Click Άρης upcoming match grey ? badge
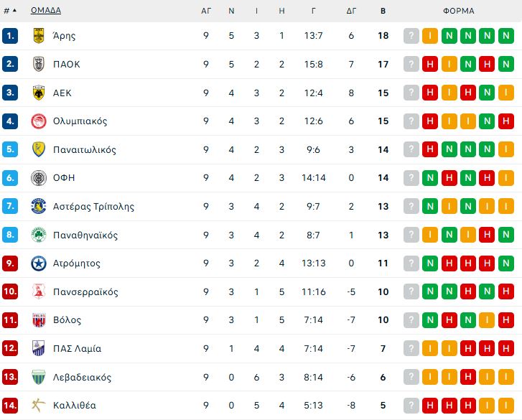The height and width of the screenshot is (420, 522). (411, 36)
